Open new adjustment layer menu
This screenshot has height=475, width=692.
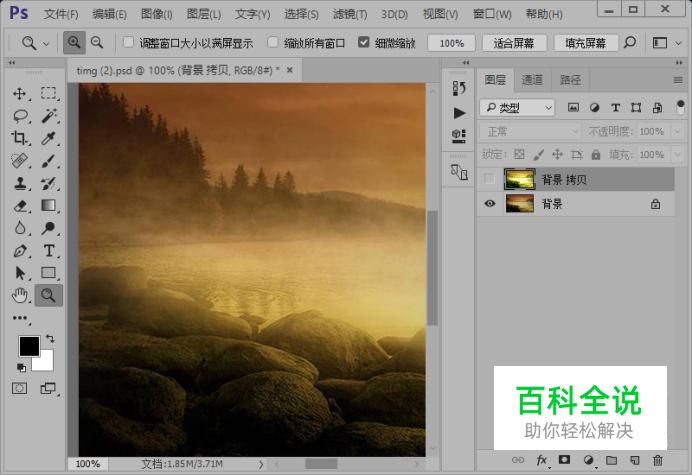[588, 460]
